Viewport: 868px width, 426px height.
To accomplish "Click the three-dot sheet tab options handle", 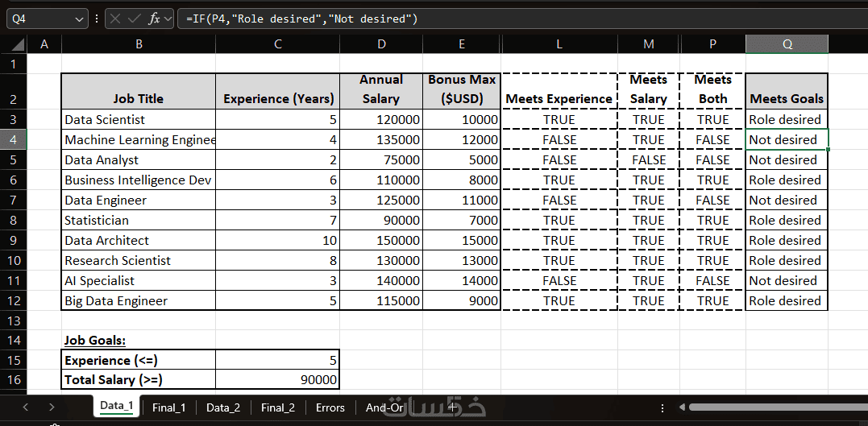I will click(662, 407).
